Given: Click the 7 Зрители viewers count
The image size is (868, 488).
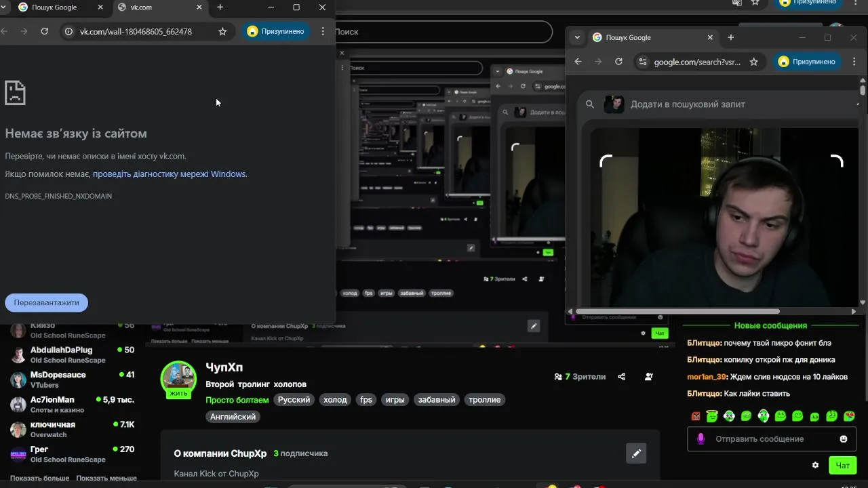Looking at the screenshot, I should click(580, 377).
